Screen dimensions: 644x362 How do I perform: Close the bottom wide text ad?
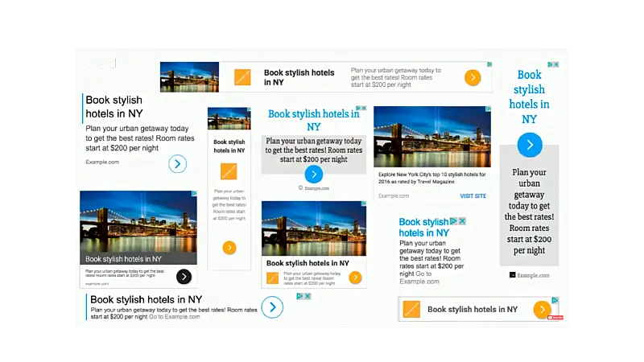(x=308, y=296)
